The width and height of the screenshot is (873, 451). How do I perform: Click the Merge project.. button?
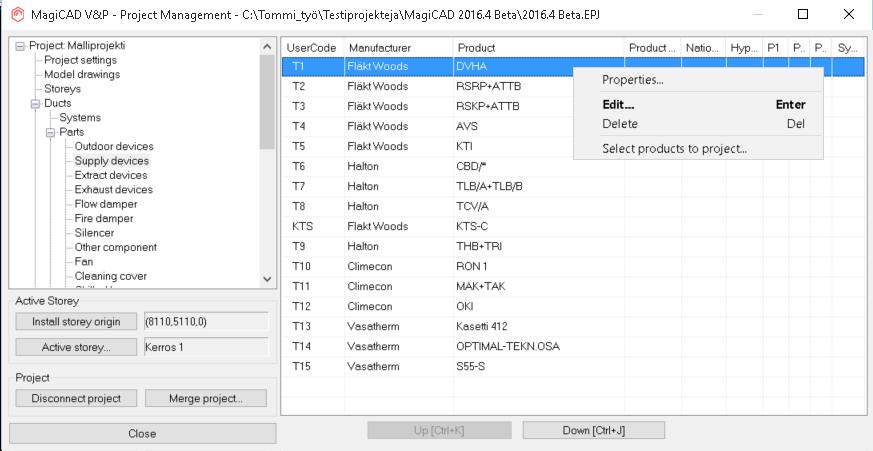click(x=206, y=399)
